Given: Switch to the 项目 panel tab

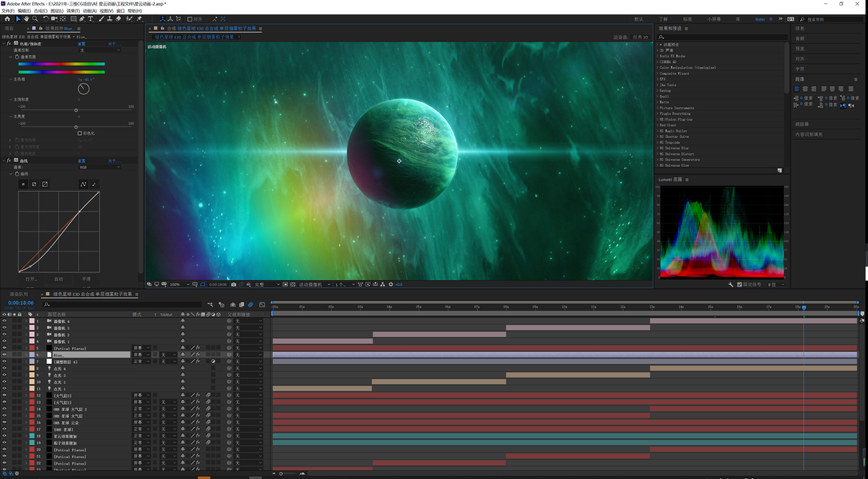Looking at the screenshot, I should (10, 28).
